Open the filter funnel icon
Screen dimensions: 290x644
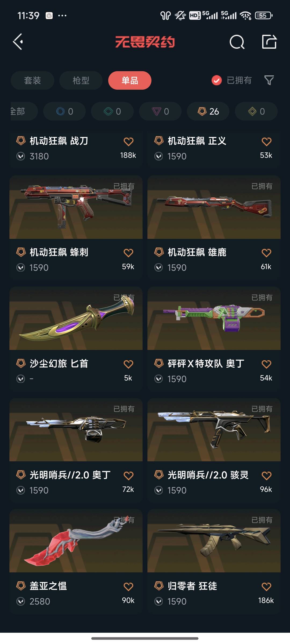pos(269,80)
